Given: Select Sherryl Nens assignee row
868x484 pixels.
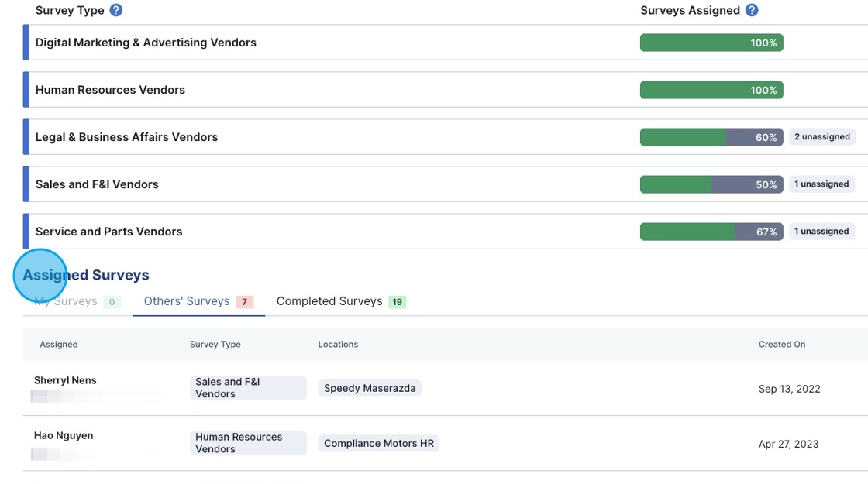Looking at the screenshot, I should pos(65,380).
